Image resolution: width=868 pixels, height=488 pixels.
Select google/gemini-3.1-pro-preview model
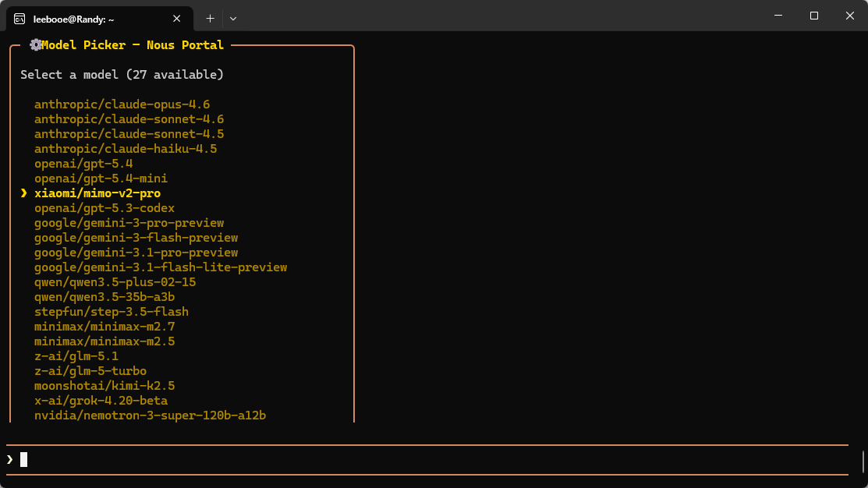tap(136, 253)
